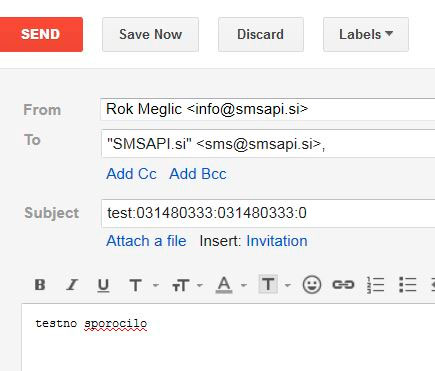The width and height of the screenshot is (435, 371).
Task: Open the font selection T icon
Action: point(135,285)
